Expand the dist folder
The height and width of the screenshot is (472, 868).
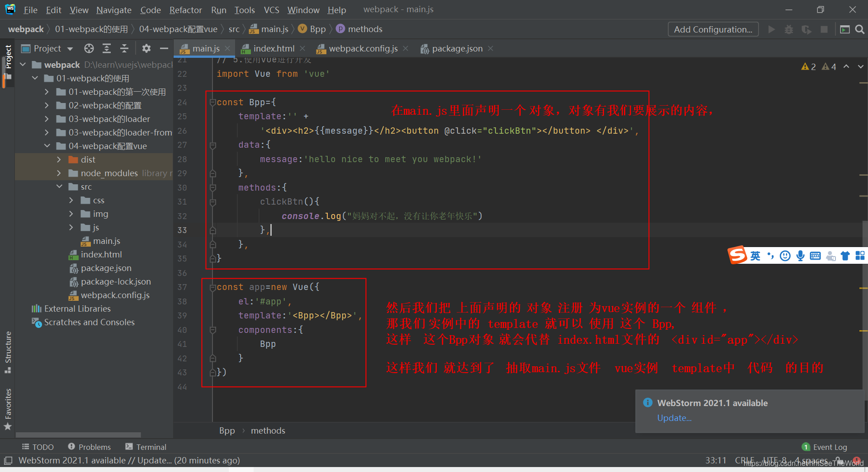(x=59, y=159)
